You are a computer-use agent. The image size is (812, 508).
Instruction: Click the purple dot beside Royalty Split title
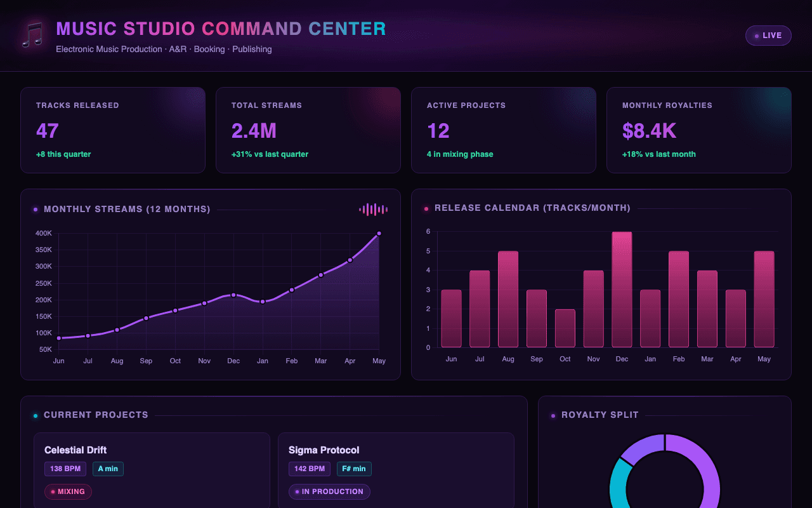[x=553, y=415]
